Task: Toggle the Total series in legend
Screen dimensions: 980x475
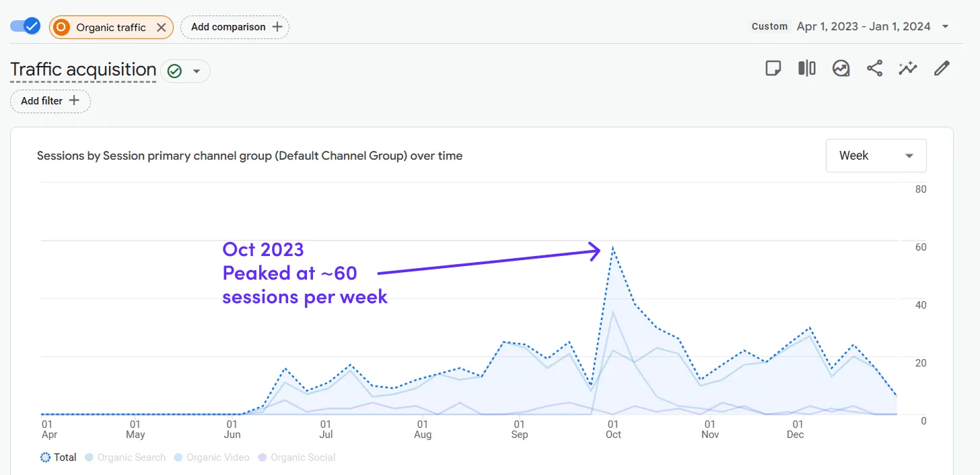Action: click(x=58, y=457)
